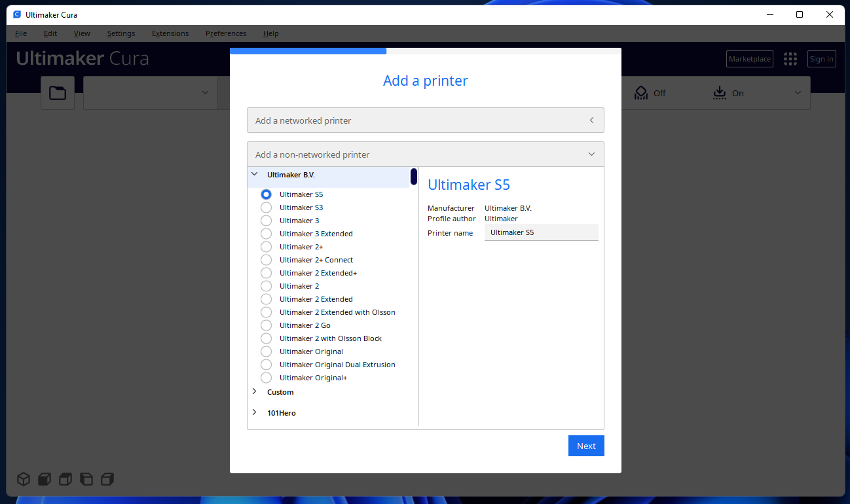Select Ultimaker 2 Extended radio button
Screen dimensions: 850x504
point(266,299)
